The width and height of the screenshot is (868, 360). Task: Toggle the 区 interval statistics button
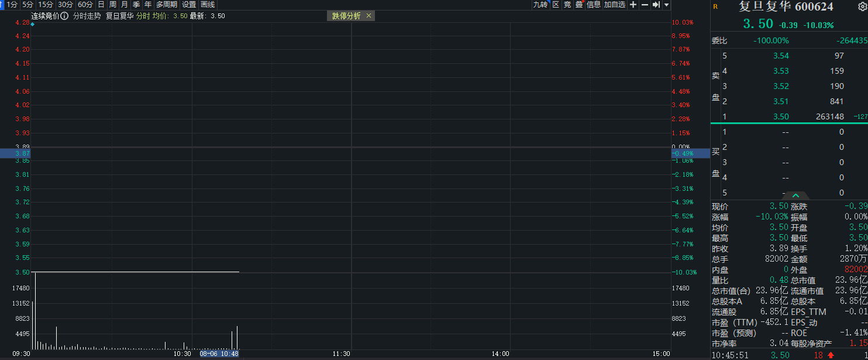coord(556,5)
